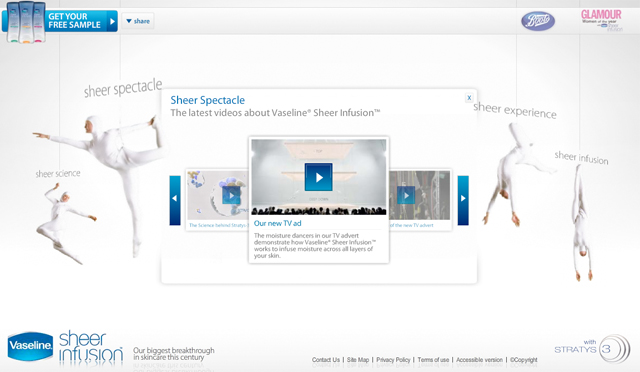Click the Vaseline logo
The image size is (640, 372).
click(30, 346)
